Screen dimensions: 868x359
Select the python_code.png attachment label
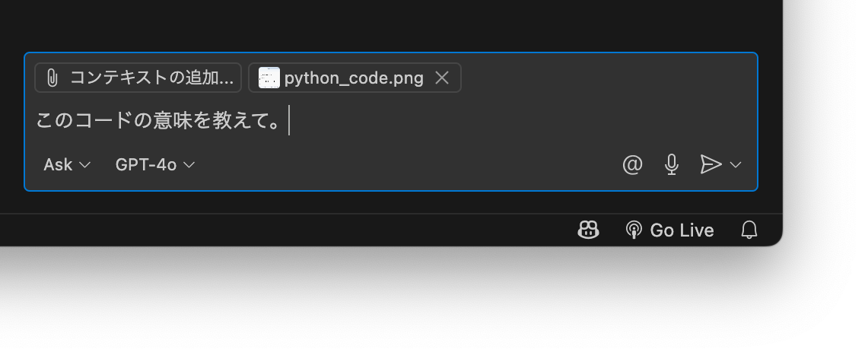(x=354, y=78)
